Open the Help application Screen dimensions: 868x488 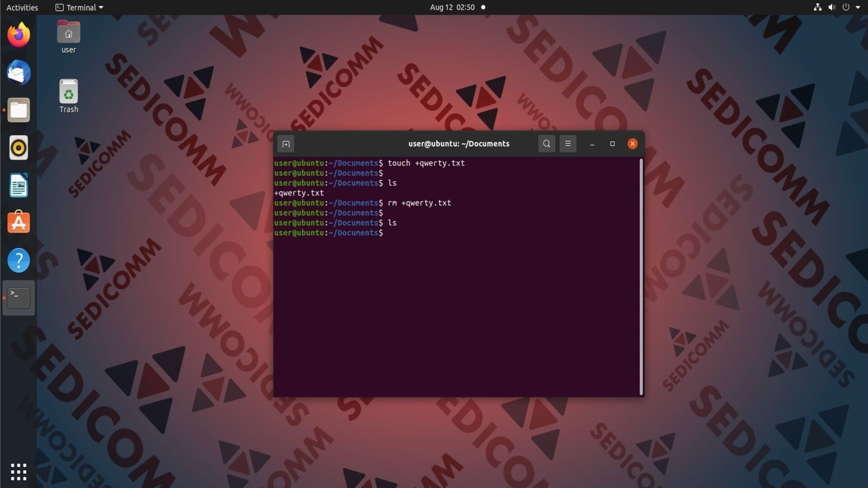19,260
